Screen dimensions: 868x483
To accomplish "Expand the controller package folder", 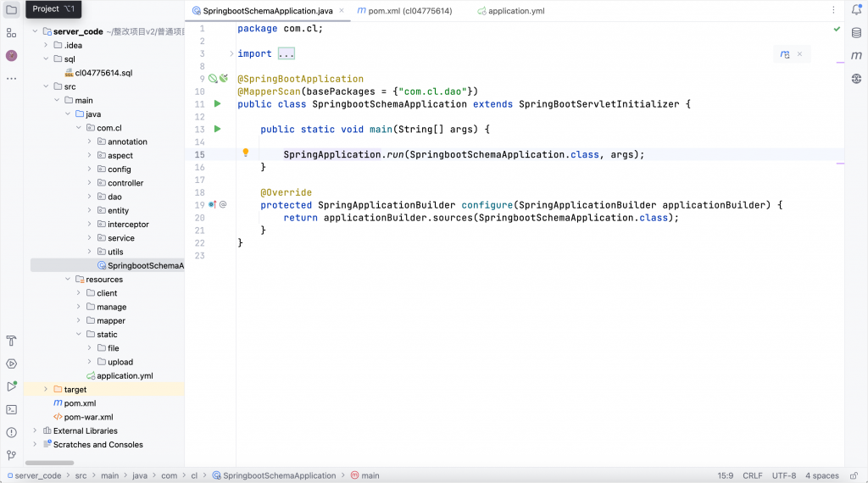I will [x=90, y=183].
